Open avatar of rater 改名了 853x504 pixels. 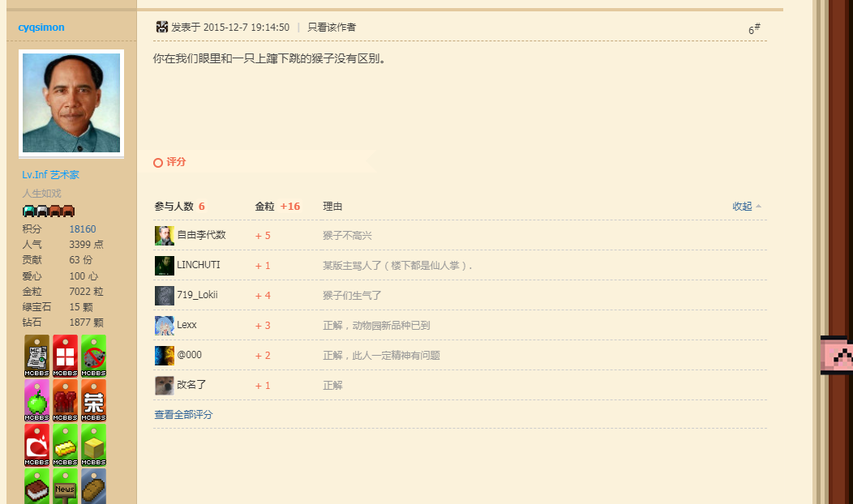tap(165, 385)
